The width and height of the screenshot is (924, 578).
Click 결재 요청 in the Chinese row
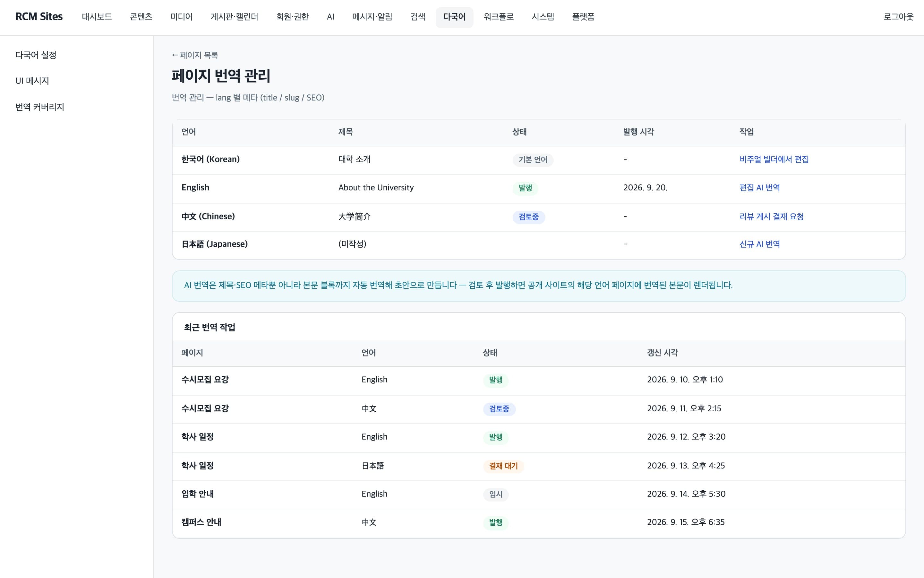788,217
